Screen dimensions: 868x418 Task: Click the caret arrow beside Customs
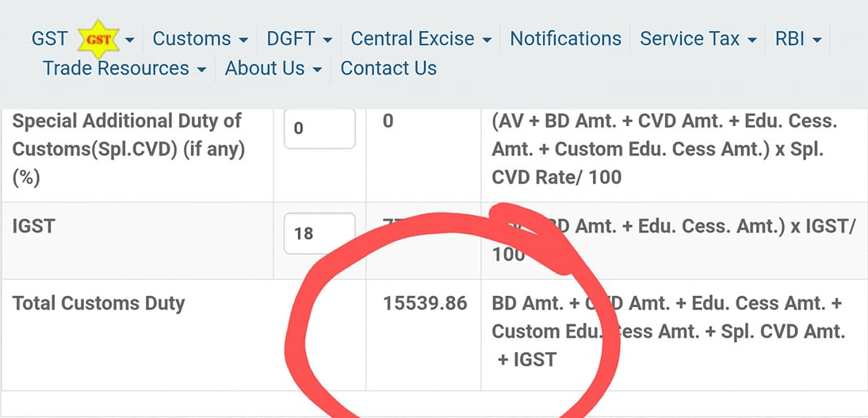(243, 40)
